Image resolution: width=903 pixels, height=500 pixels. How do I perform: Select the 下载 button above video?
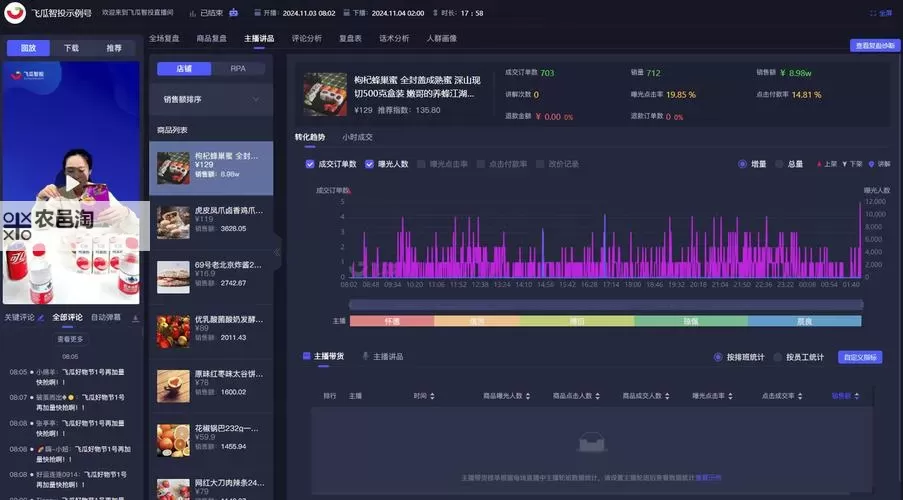(x=71, y=48)
